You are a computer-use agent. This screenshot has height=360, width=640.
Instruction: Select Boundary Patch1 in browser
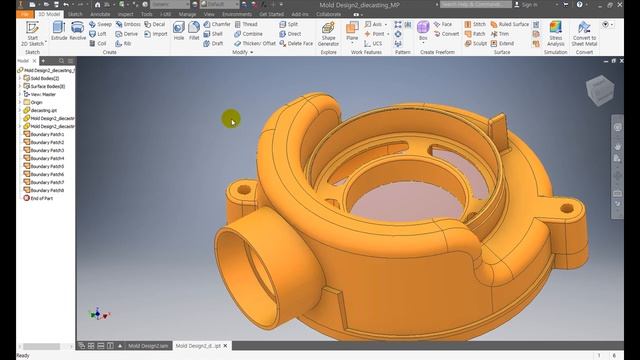(x=44, y=134)
